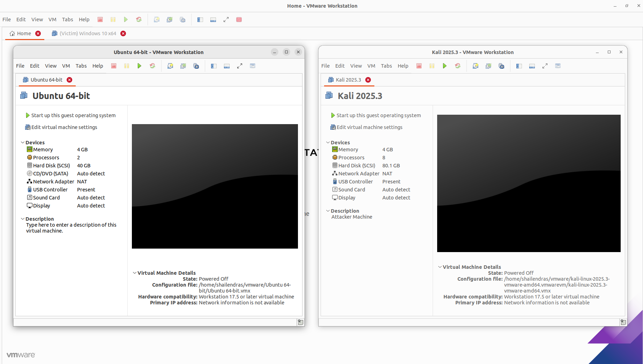
Task: Click the restart icon in Ubuntu window toolbar
Action: point(152,66)
